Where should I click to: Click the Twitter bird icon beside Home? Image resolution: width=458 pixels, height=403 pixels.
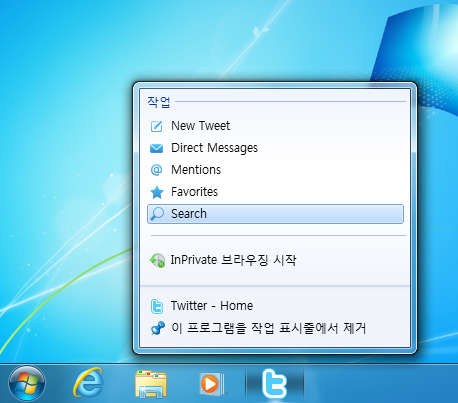[157, 306]
